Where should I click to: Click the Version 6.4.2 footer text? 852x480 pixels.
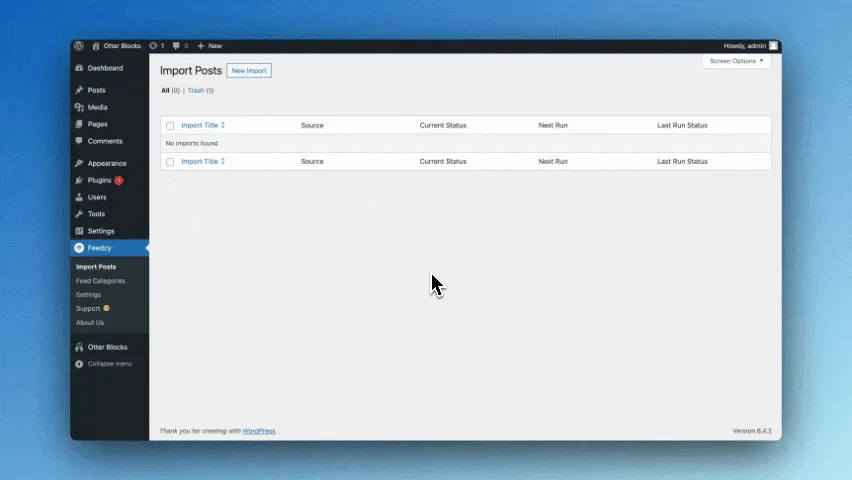coord(752,431)
